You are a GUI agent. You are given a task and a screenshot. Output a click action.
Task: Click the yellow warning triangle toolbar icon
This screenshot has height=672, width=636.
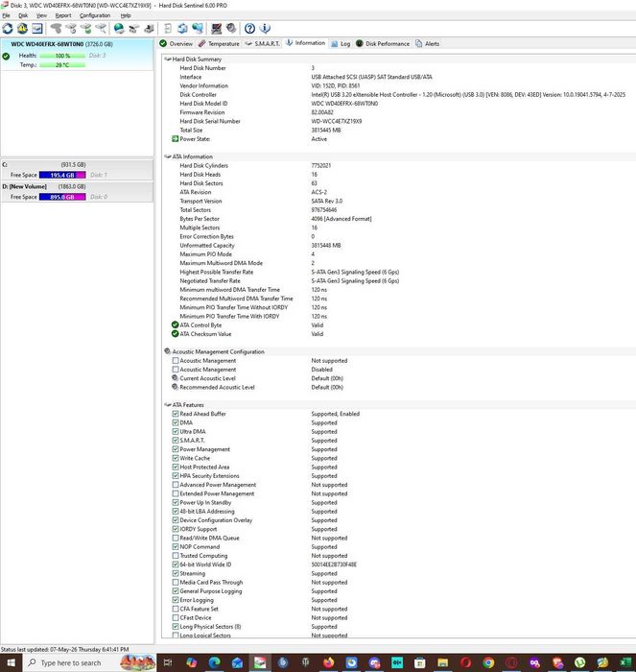coord(22,29)
